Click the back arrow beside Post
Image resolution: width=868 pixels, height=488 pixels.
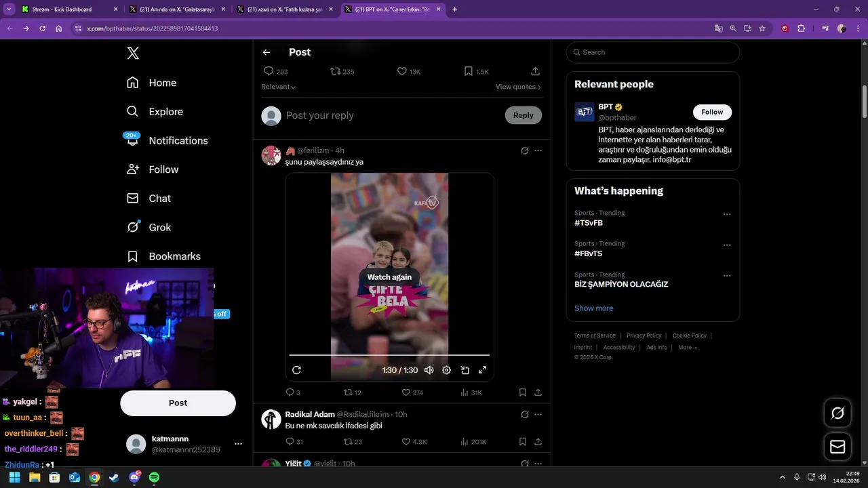tap(267, 52)
